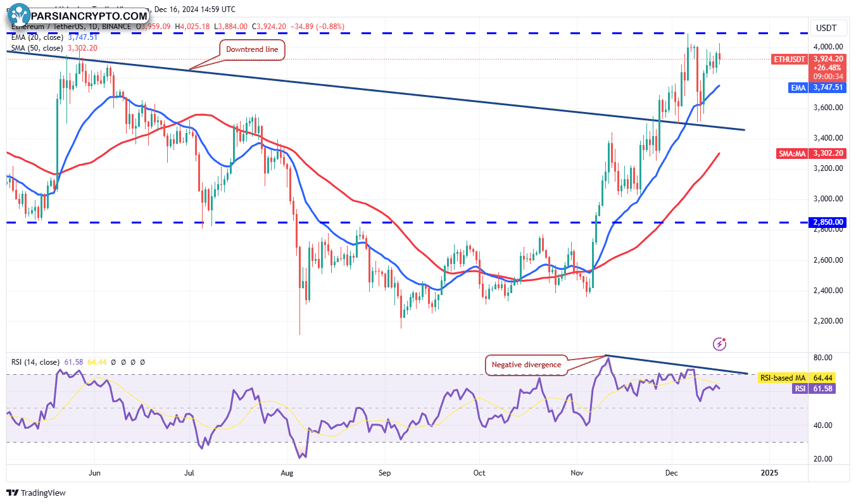The height and width of the screenshot is (504, 856).
Task: Click the 3,747.51 EMA price tag
Action: click(828, 87)
